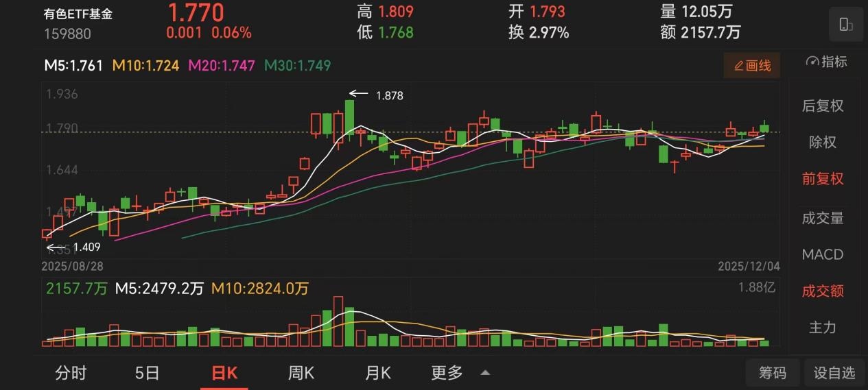The height and width of the screenshot is (390, 868).
Task: Select 前复权 forward adjustment option
Action: pos(823,179)
